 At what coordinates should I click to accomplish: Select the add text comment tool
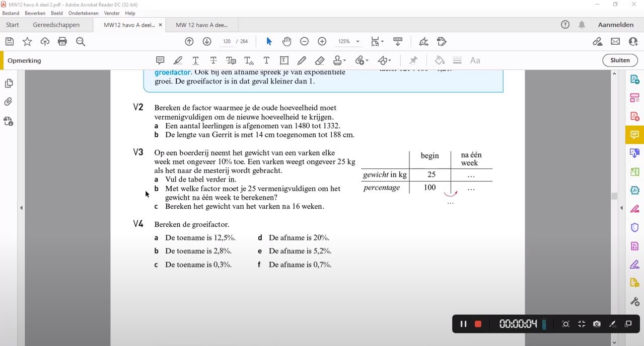[266, 60]
